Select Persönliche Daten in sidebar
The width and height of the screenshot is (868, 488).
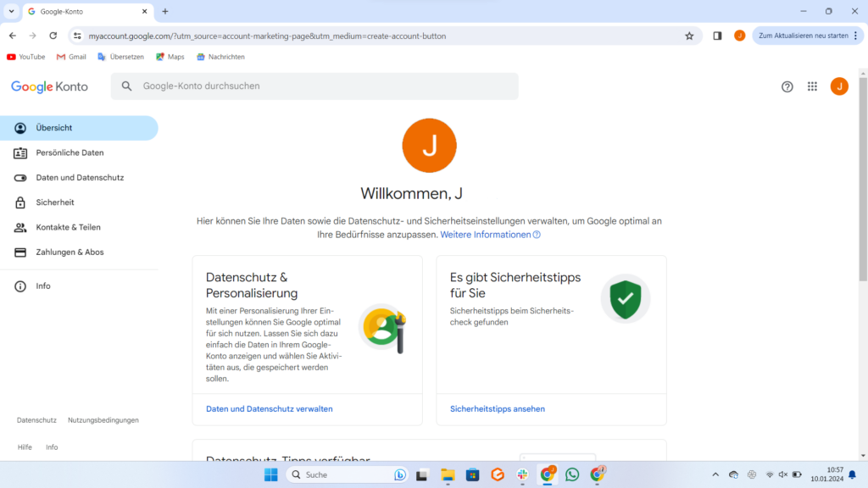[70, 152]
